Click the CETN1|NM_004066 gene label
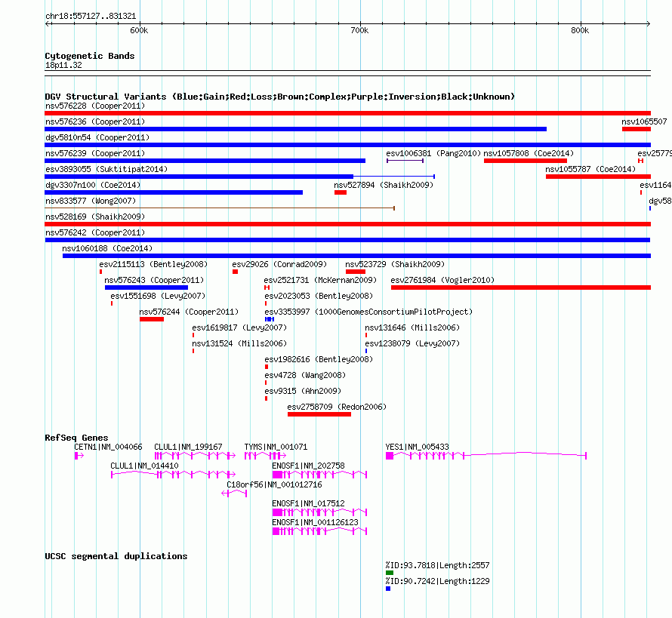 [108, 447]
